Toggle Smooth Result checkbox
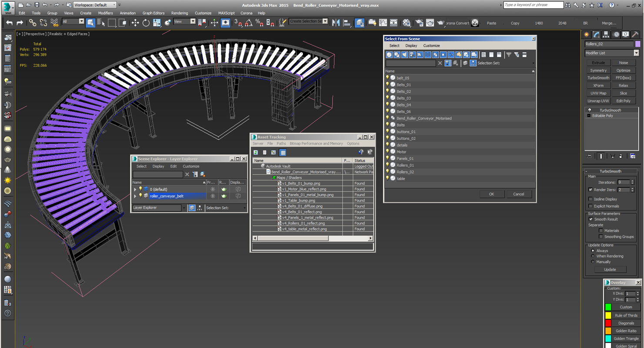The width and height of the screenshot is (644, 348). 590,219
